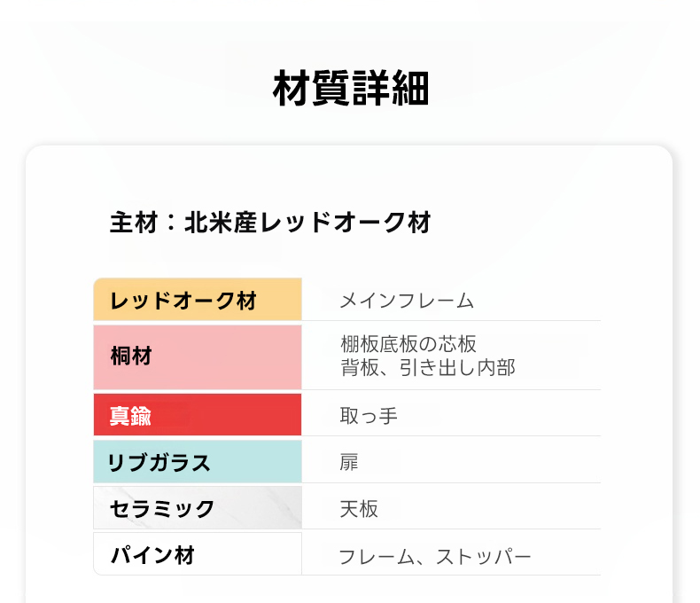Select the white パイン材 label cell
Image resolution: width=700 pixels, height=603 pixels.
tap(197, 556)
